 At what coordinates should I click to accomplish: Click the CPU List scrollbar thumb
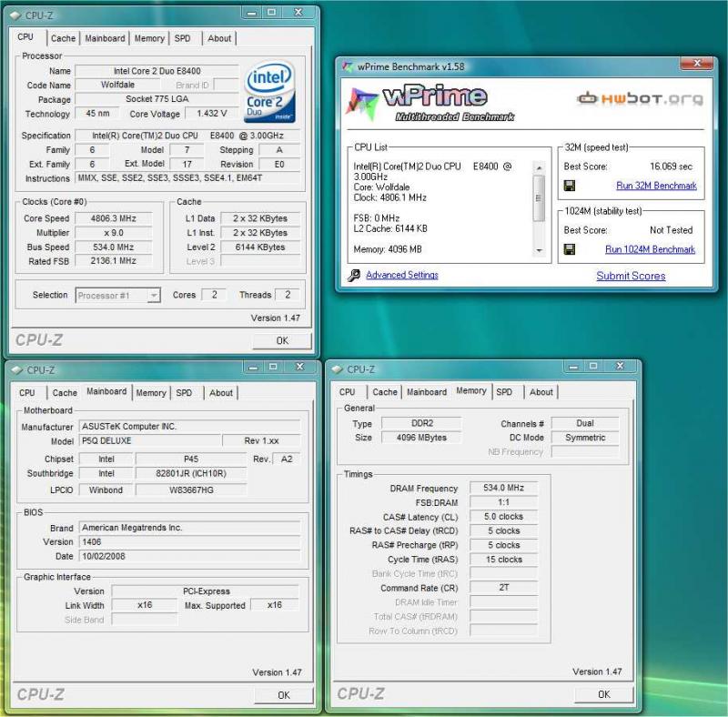(539, 197)
